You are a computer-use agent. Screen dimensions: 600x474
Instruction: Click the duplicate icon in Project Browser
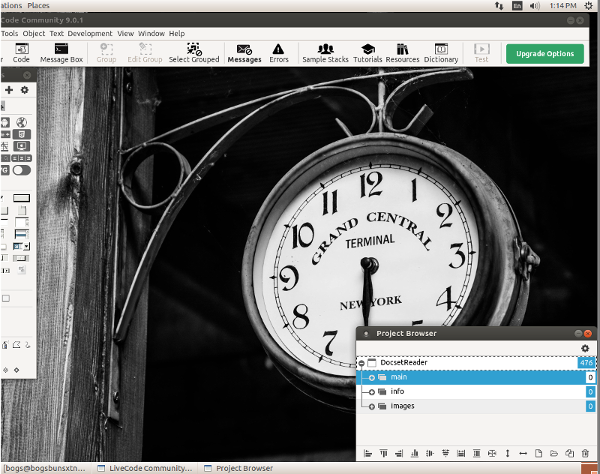(x=569, y=453)
